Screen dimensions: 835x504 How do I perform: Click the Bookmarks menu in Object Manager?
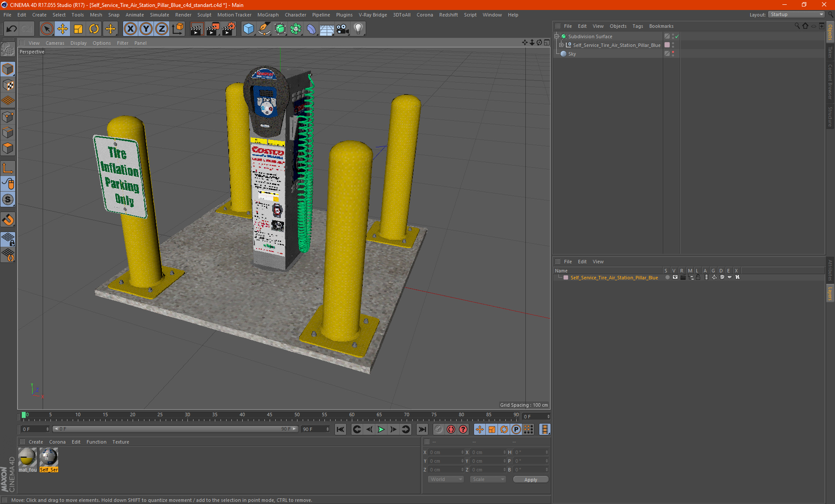(x=661, y=26)
